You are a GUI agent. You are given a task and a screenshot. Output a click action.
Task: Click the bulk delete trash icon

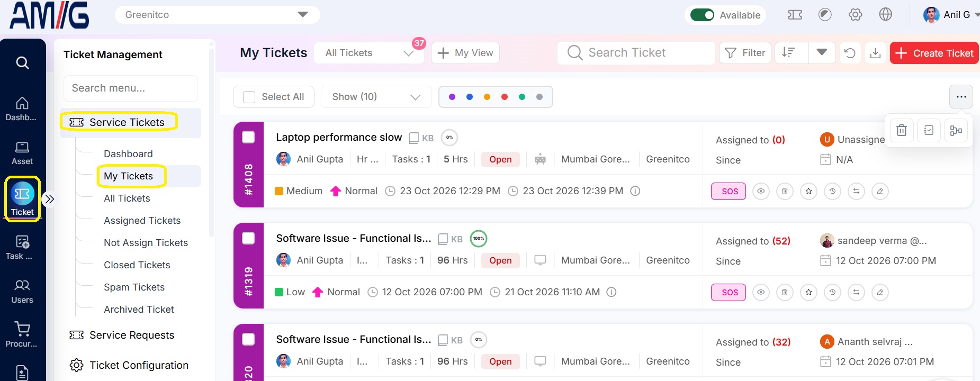coord(902,130)
